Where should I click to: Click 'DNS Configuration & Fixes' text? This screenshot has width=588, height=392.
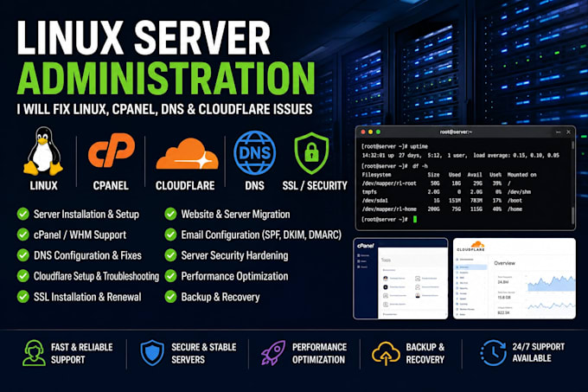click(87, 255)
